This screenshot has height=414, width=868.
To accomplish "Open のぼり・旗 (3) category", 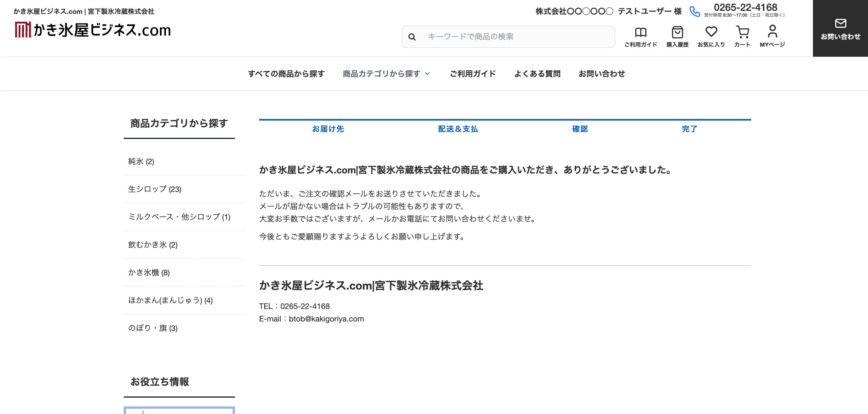I will (153, 328).
